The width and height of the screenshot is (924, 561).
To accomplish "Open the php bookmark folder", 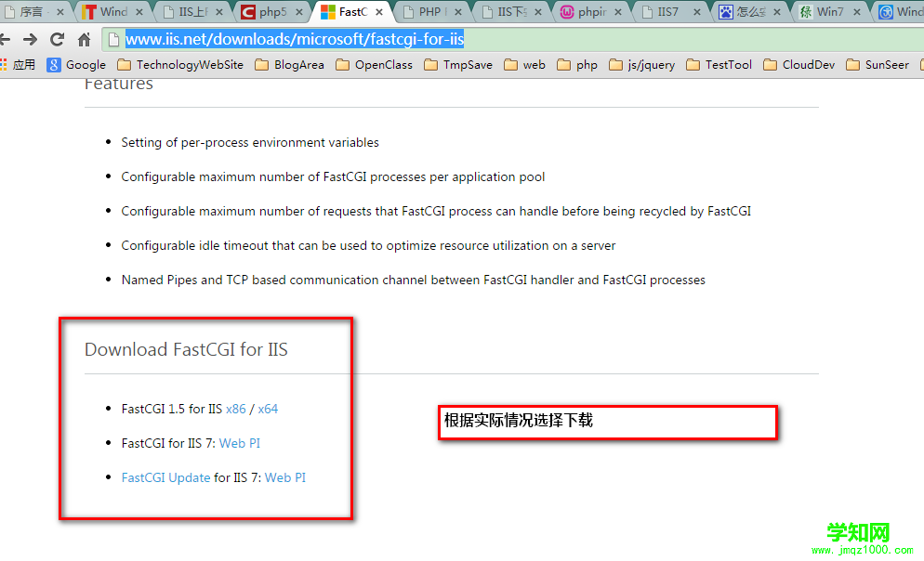I will coord(577,65).
